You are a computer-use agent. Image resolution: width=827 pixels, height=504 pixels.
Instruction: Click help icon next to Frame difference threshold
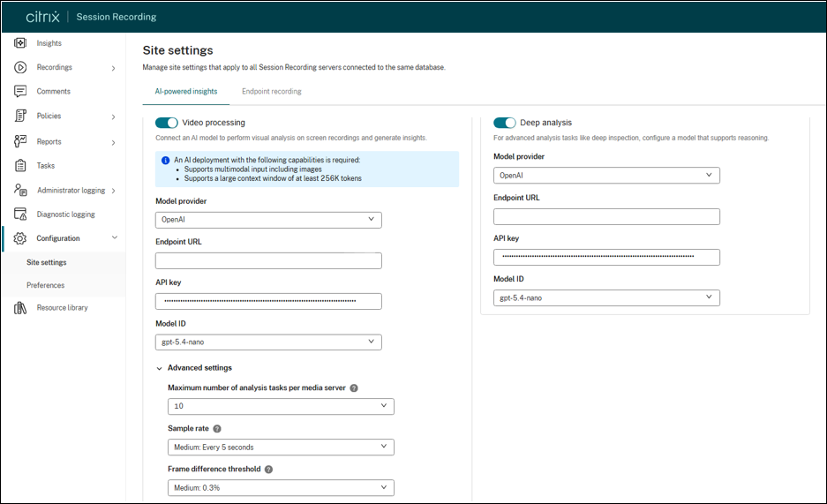268,470
